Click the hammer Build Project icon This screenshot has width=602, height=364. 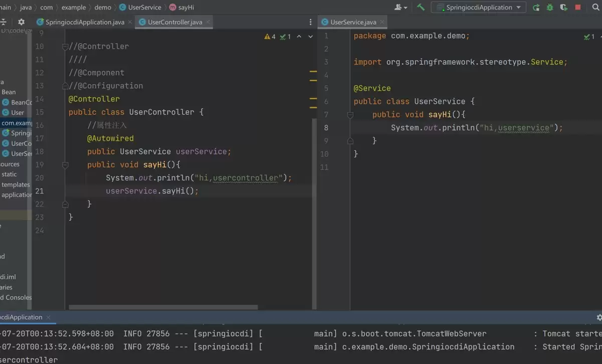[421, 7]
